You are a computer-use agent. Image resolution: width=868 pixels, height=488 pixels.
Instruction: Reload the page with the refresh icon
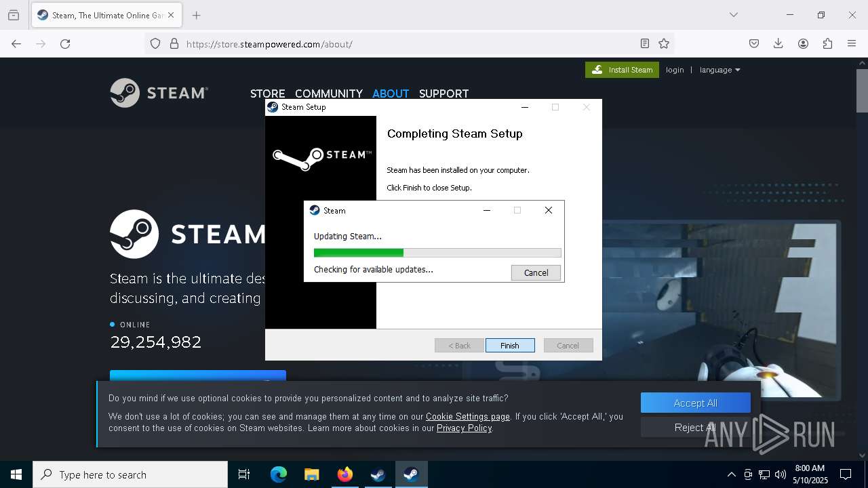(x=65, y=43)
